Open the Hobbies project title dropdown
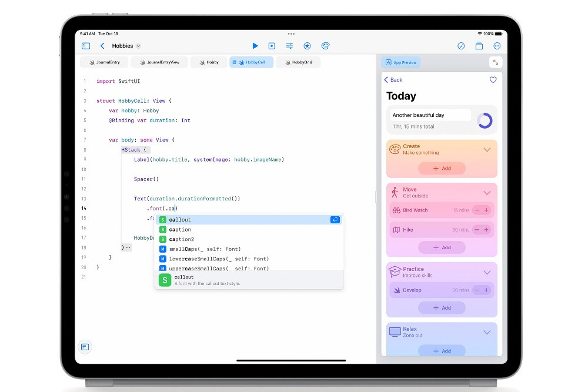This screenshot has height=392, width=588. click(126, 46)
